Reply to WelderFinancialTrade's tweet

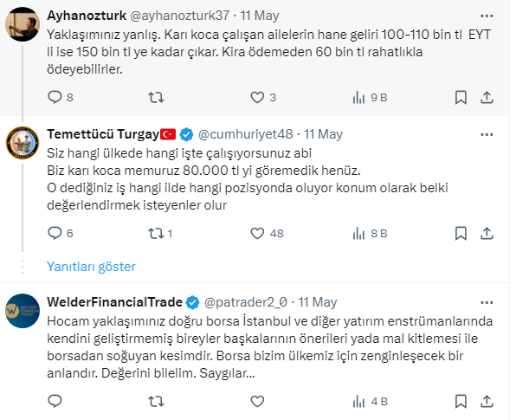55,401
